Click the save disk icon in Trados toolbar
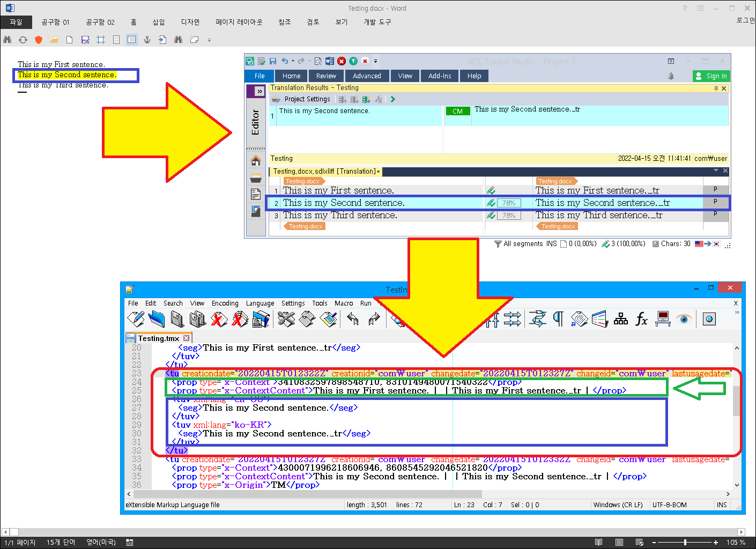 coord(273,61)
